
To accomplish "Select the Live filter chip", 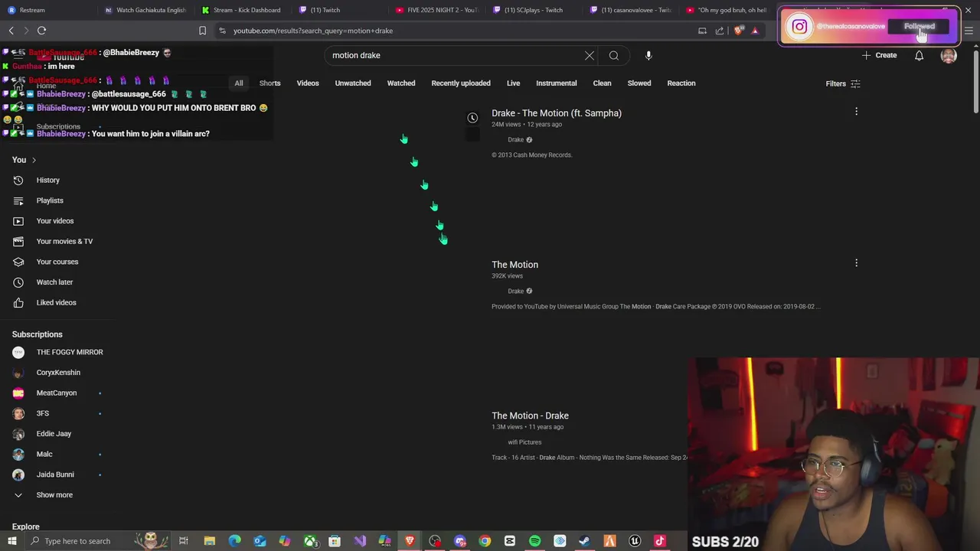I will click(x=513, y=83).
